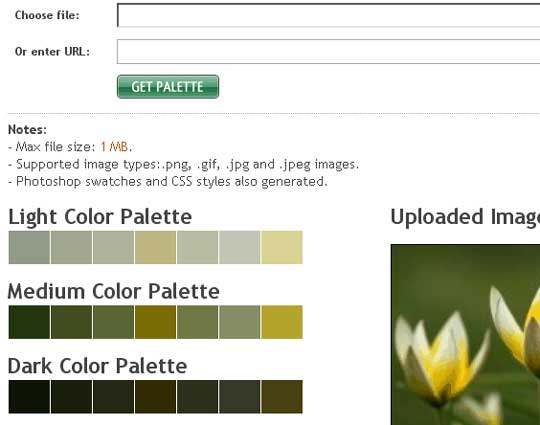The image size is (540, 425).
Task: Pick the tan fourth swatch in Light palette
Action: click(x=155, y=247)
